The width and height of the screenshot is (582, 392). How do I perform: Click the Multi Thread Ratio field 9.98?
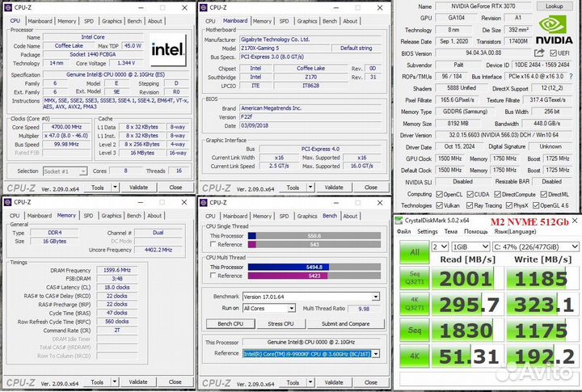tap(364, 309)
